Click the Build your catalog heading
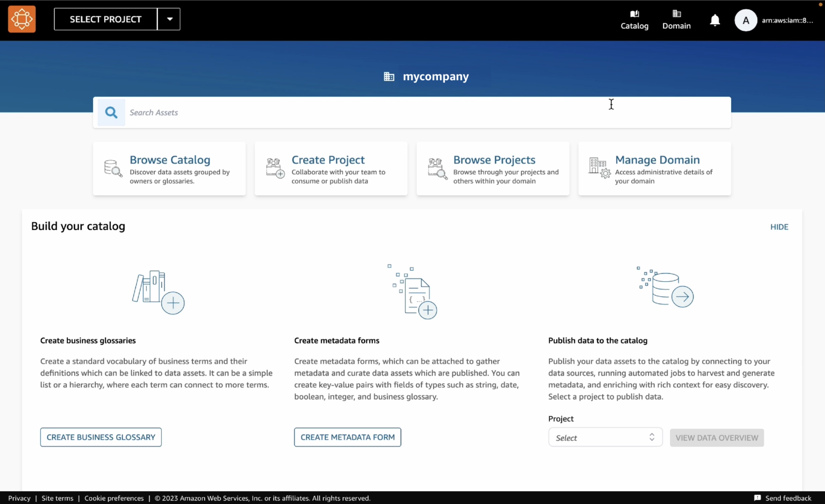The height and width of the screenshot is (504, 825). (x=78, y=226)
